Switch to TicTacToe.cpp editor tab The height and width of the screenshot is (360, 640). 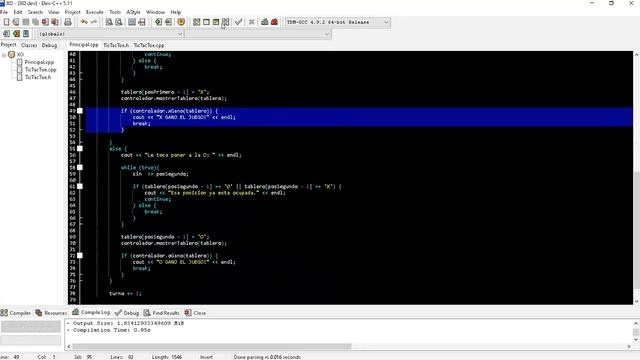pos(149,45)
